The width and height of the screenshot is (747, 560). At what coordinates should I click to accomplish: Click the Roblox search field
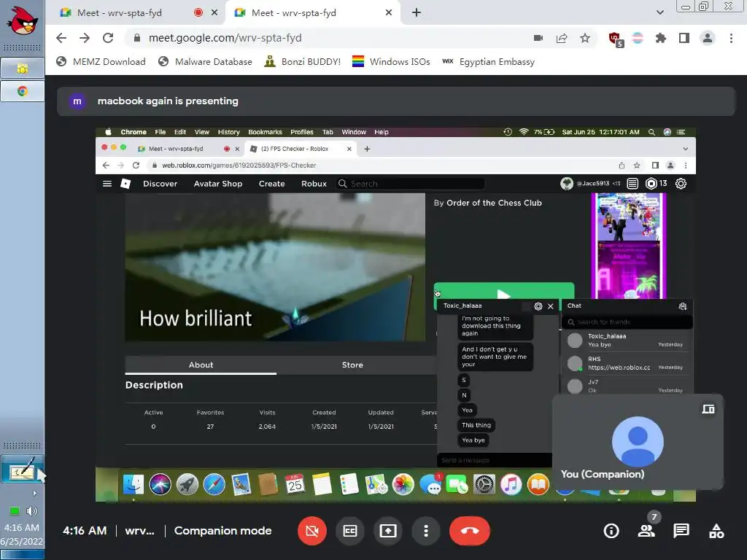[x=410, y=184]
